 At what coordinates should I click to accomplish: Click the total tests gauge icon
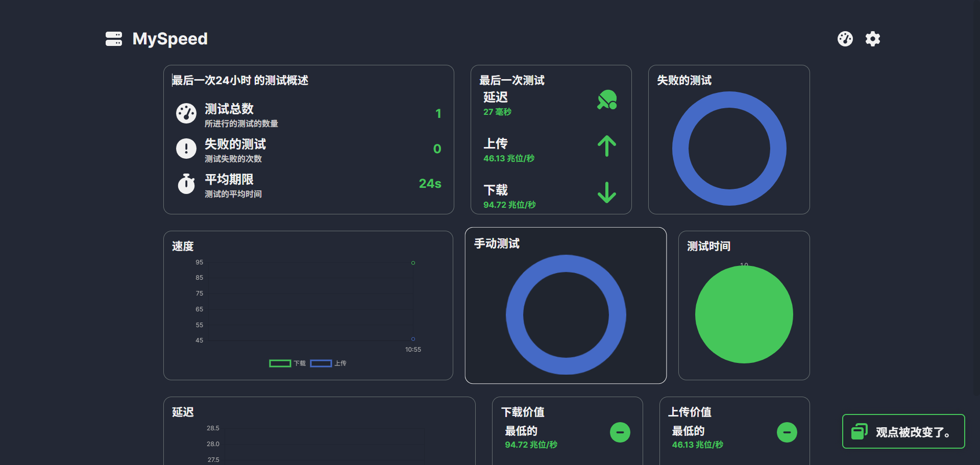[186, 113]
